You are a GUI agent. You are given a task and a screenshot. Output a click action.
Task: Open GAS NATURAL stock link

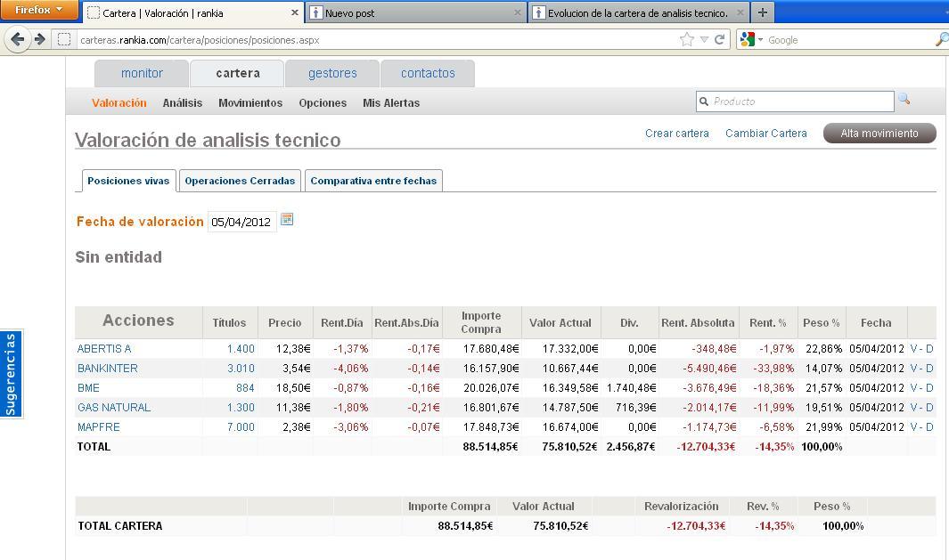pos(114,408)
